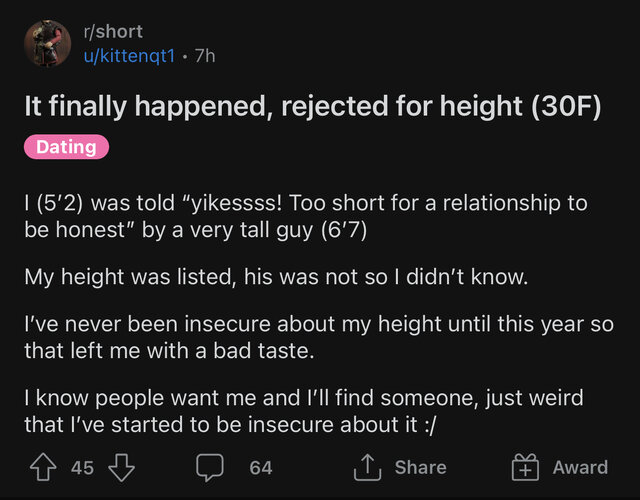Viewport: 640px width, 500px height.
Task: Select the pink Dating flair tag
Action: [x=66, y=148]
